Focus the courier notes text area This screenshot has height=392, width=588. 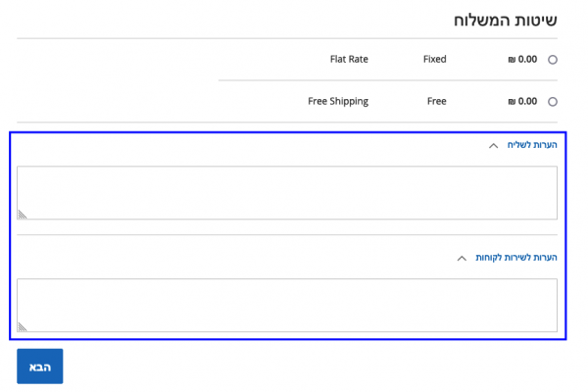[x=287, y=192]
